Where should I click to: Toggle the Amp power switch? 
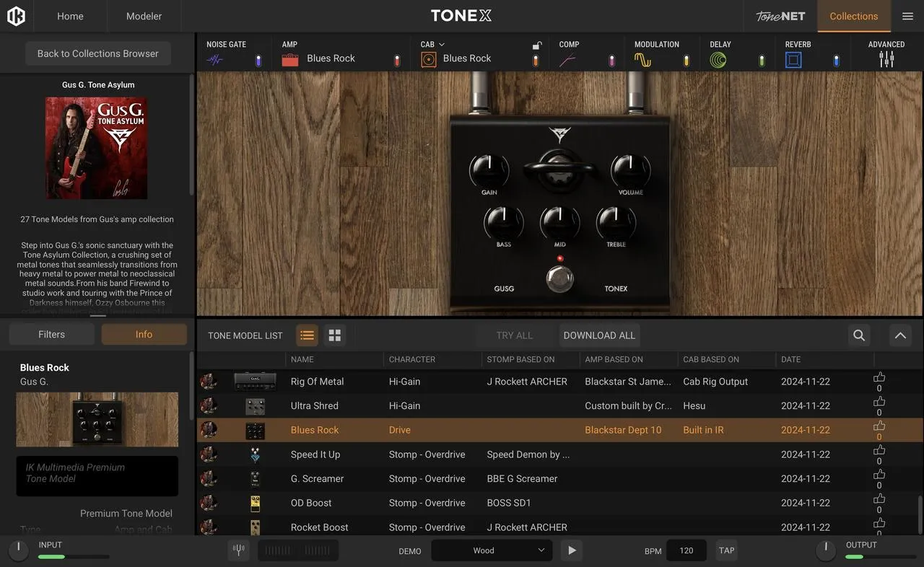(397, 61)
